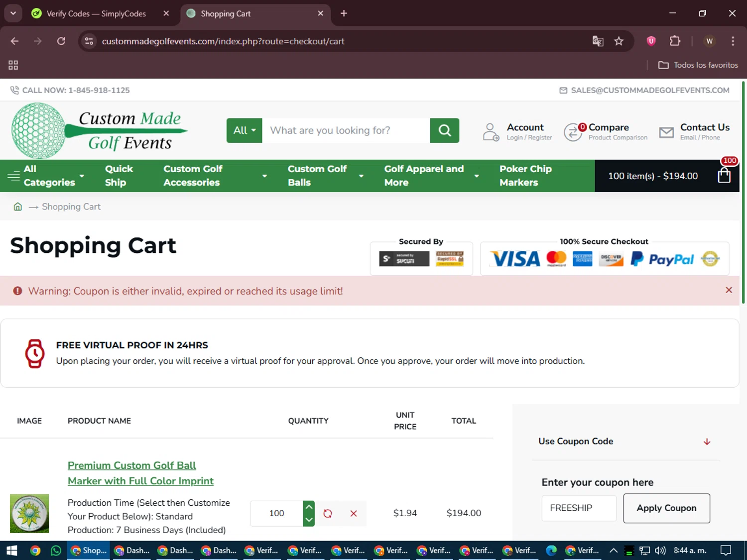Click the volume speaker tray icon
Screen dimensions: 747x560
click(x=660, y=551)
